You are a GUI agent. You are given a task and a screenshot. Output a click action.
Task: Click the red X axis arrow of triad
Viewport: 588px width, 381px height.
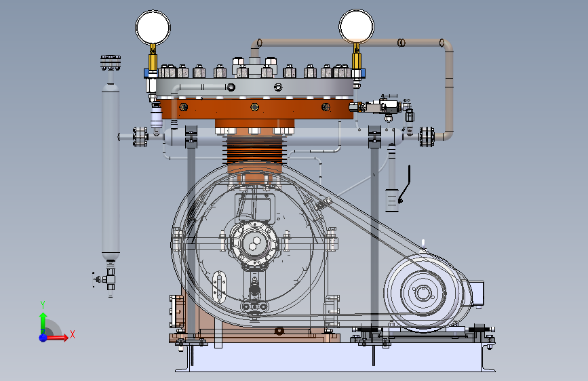pos(58,338)
